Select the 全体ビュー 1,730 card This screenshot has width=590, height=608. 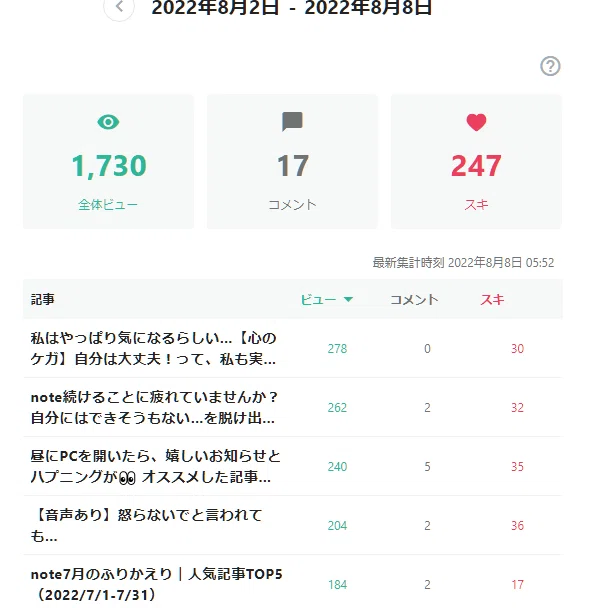[108, 162]
